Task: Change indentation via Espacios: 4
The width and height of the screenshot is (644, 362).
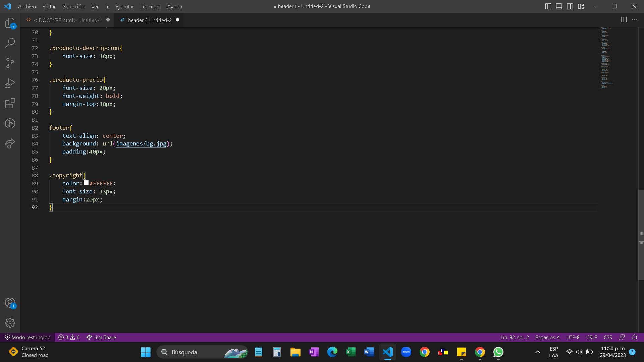Action: coord(547,337)
